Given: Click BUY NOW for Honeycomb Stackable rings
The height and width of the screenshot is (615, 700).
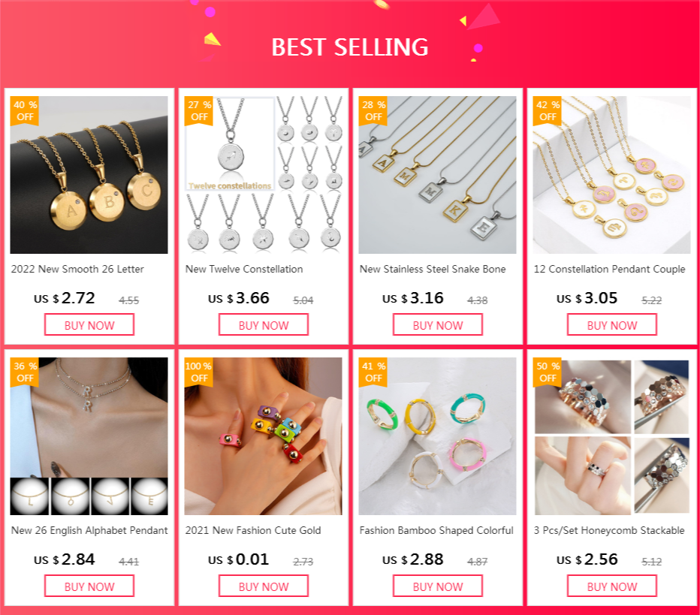Looking at the screenshot, I should pyautogui.click(x=612, y=586).
